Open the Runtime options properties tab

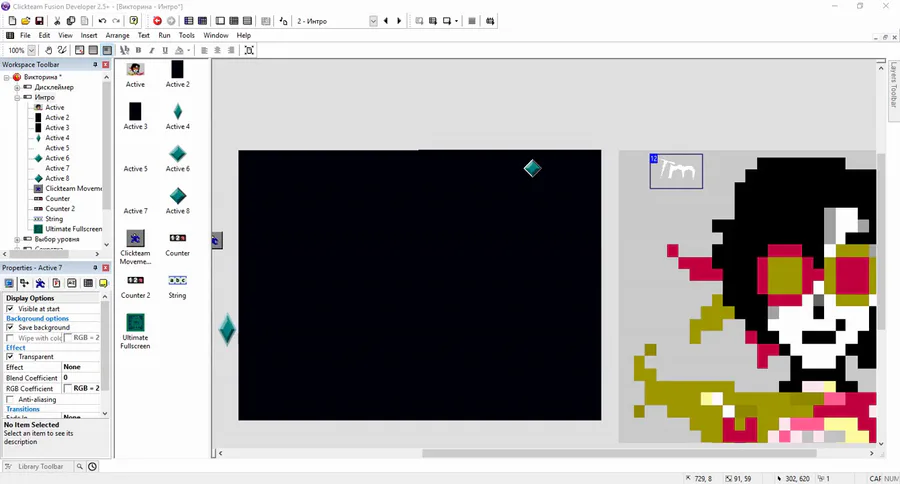[x=56, y=283]
